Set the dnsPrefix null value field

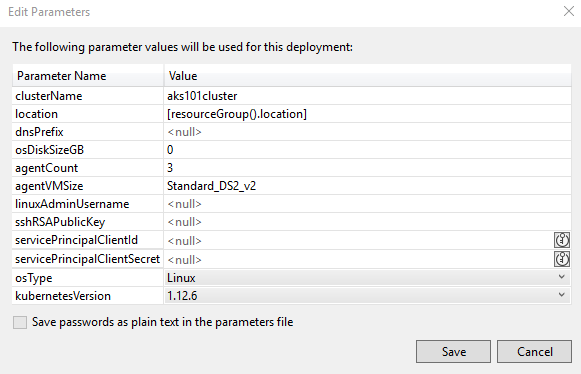(x=367, y=132)
